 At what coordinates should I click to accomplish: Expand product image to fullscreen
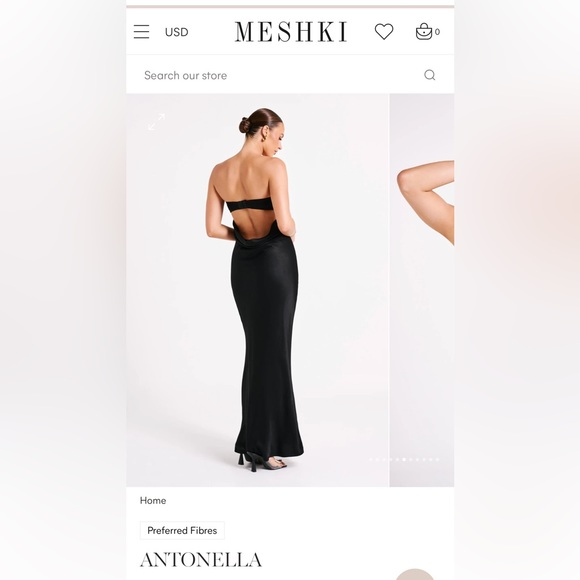coord(156,122)
